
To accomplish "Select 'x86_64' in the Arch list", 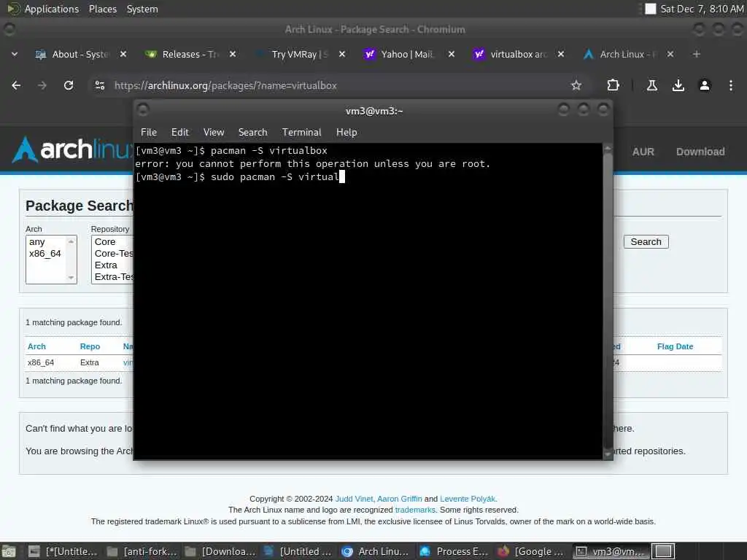I will pos(44,253).
